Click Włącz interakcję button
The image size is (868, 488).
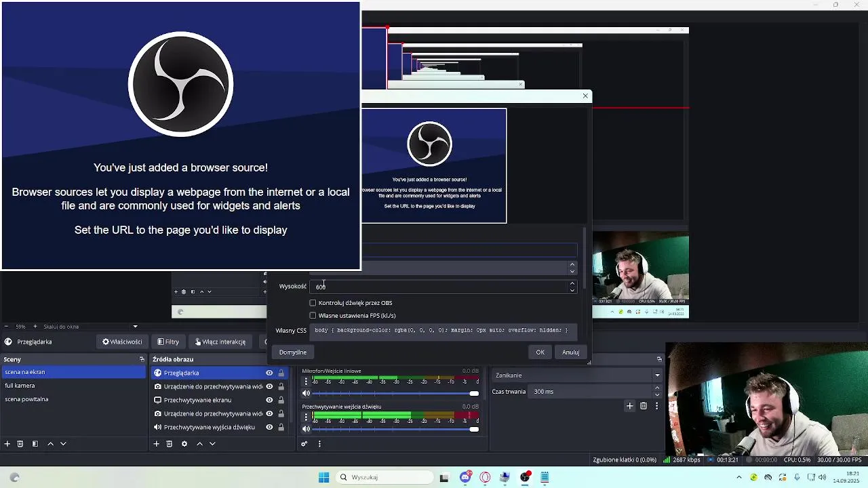click(x=220, y=342)
